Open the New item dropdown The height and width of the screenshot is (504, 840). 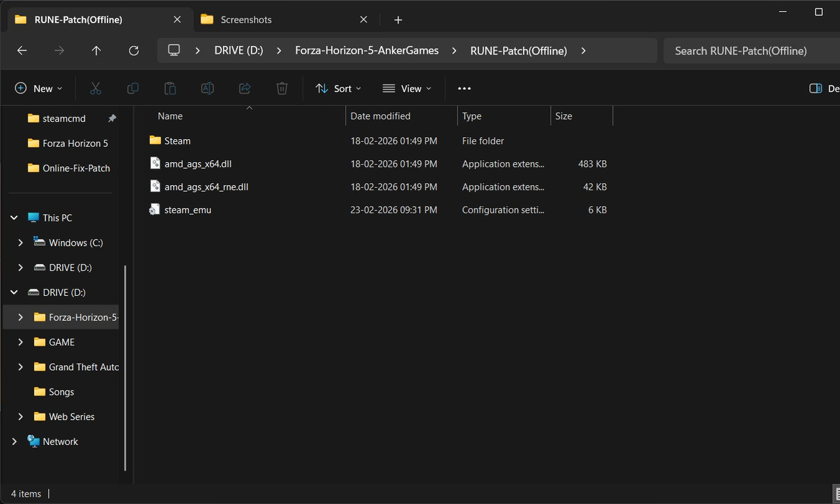click(x=39, y=88)
